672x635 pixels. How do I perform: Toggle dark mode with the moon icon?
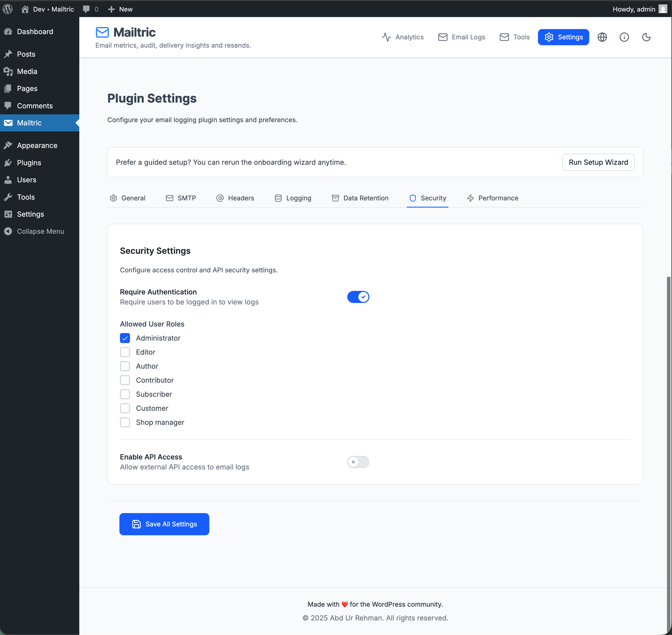pyautogui.click(x=646, y=37)
